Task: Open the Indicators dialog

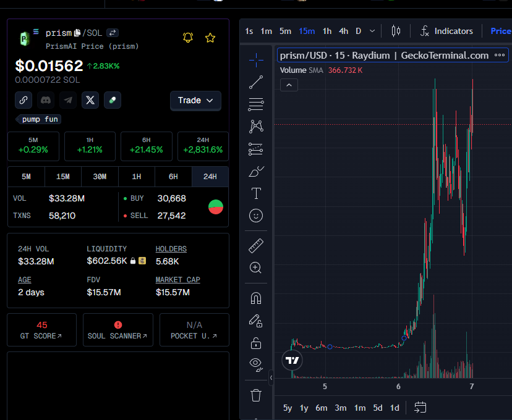Action: point(446,31)
